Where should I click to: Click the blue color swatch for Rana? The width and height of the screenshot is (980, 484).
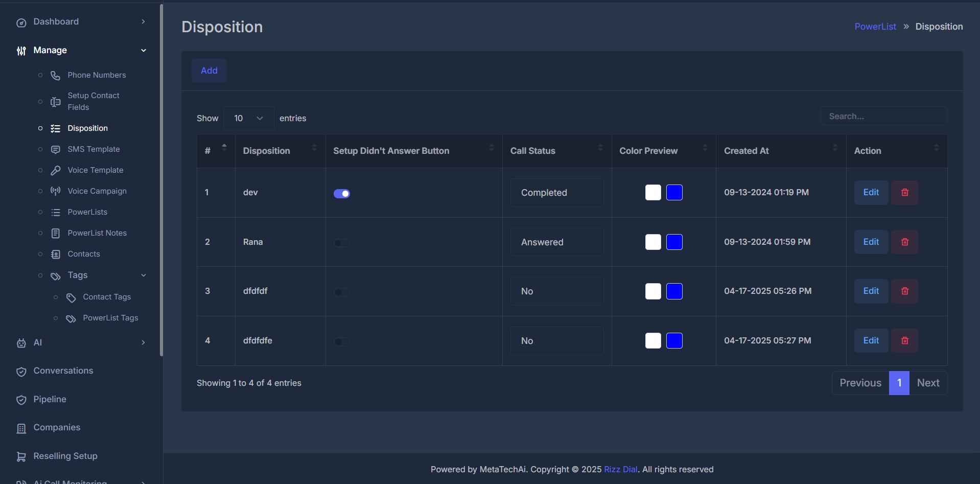tap(674, 242)
